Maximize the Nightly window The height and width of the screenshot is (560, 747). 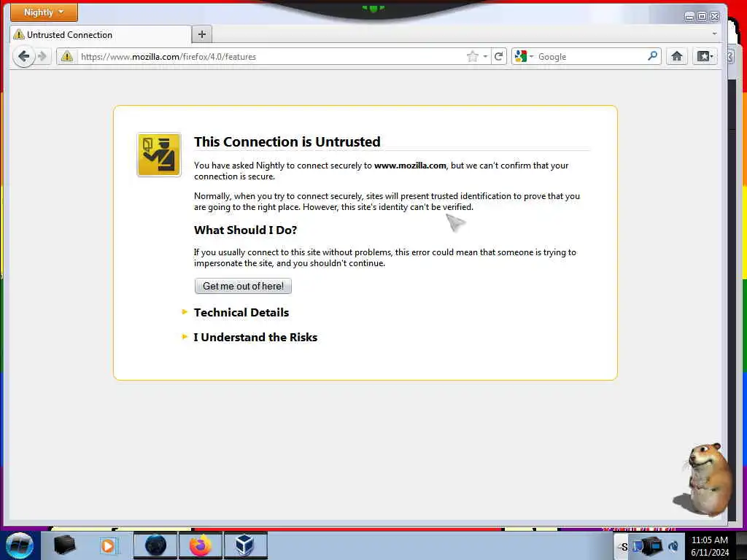coord(702,17)
